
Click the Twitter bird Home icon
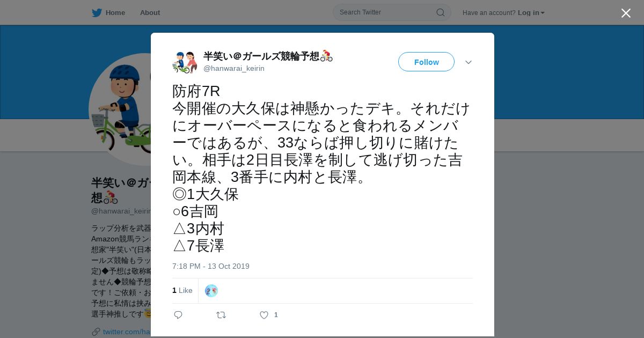[x=97, y=12]
